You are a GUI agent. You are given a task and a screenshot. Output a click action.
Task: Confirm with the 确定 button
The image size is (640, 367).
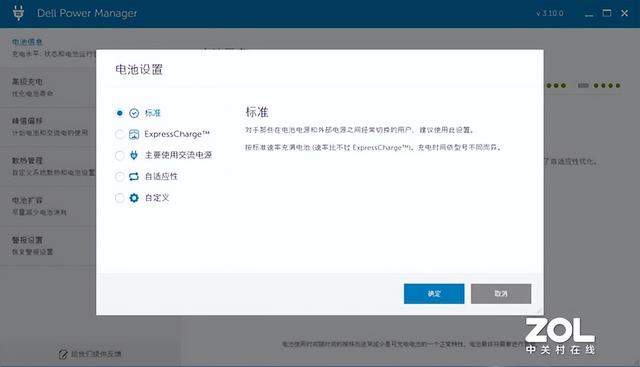tap(434, 294)
